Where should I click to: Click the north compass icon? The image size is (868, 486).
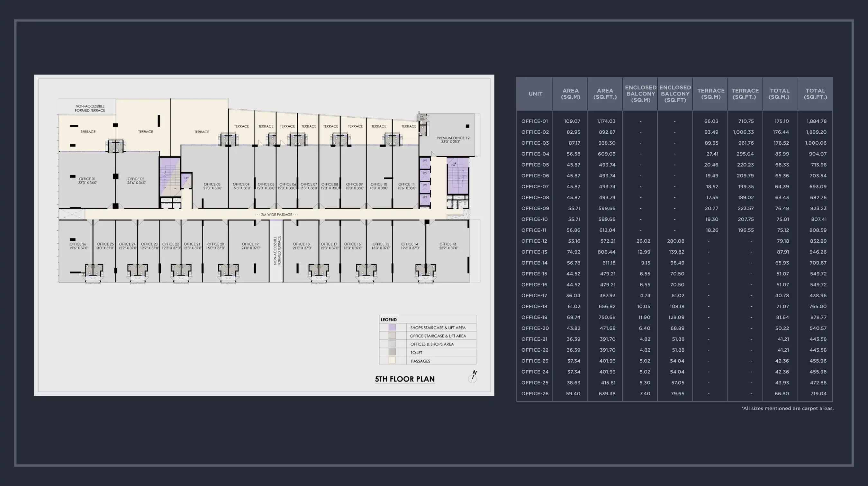(x=473, y=377)
